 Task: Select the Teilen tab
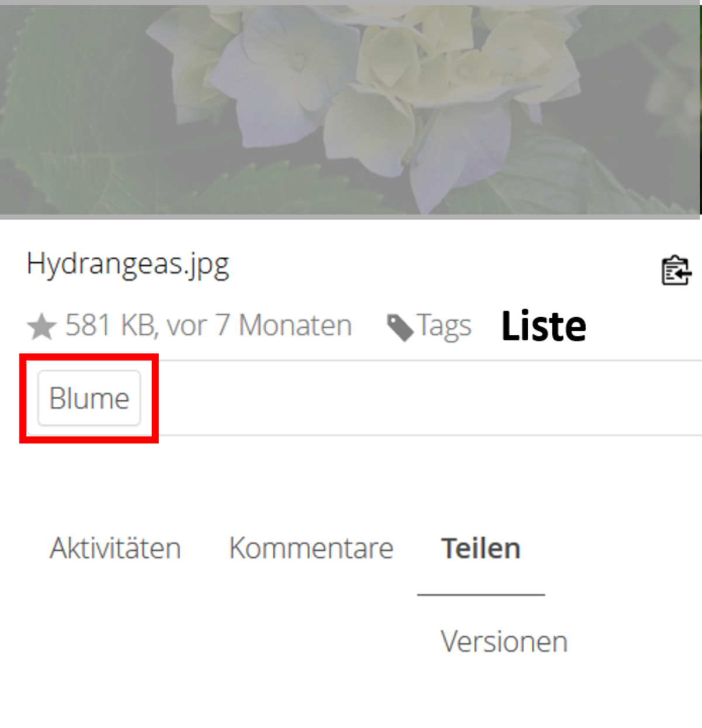pyautogui.click(x=481, y=548)
